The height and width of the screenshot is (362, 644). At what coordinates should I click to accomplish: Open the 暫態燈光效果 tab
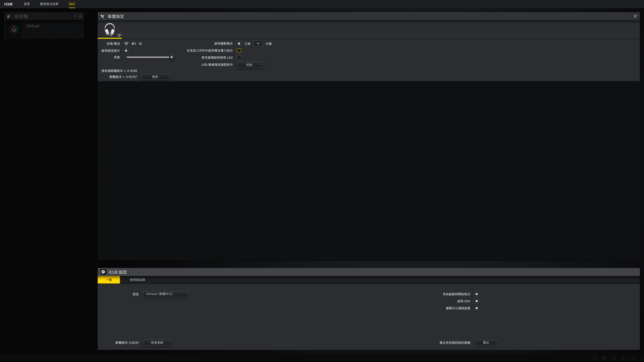[49, 4]
